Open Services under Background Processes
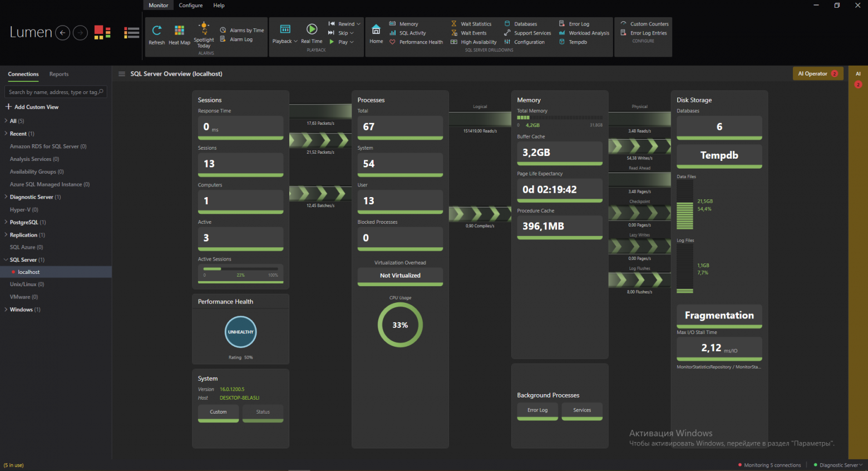The width and height of the screenshot is (868, 471). (x=582, y=411)
